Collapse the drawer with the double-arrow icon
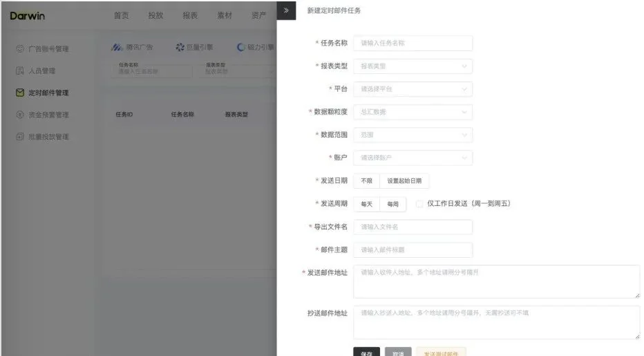The width and height of the screenshot is (644, 356). point(286,10)
